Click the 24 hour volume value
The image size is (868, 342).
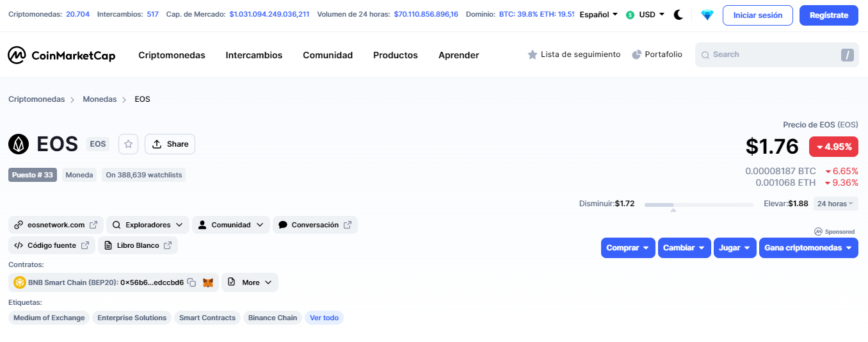point(426,14)
